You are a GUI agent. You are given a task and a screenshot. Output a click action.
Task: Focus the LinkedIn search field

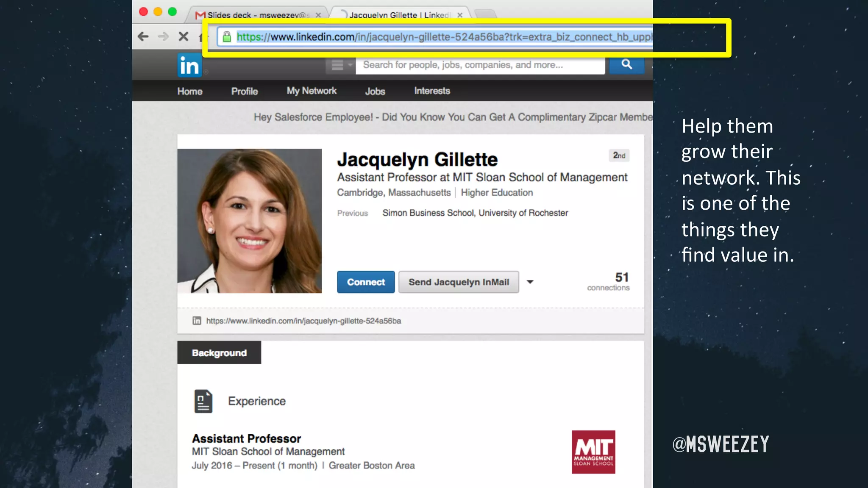click(480, 65)
